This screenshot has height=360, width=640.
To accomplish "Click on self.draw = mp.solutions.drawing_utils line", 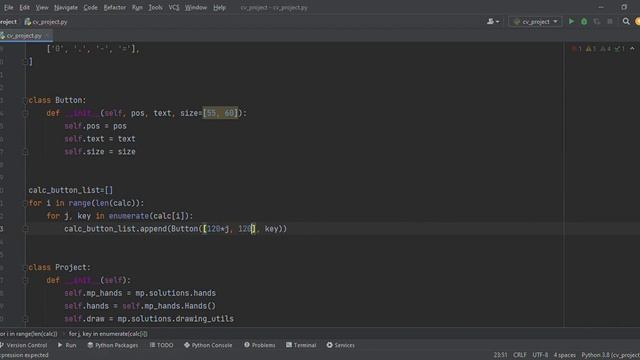I will click(149, 319).
